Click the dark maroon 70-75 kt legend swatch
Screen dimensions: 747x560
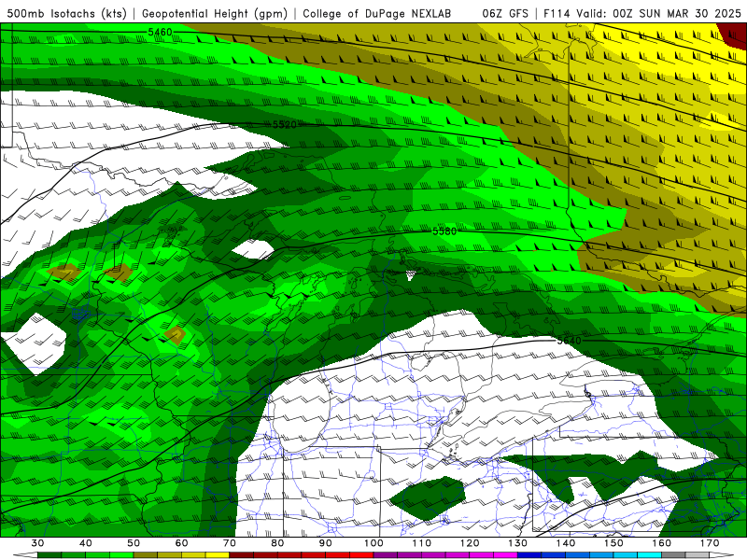[x=242, y=555]
